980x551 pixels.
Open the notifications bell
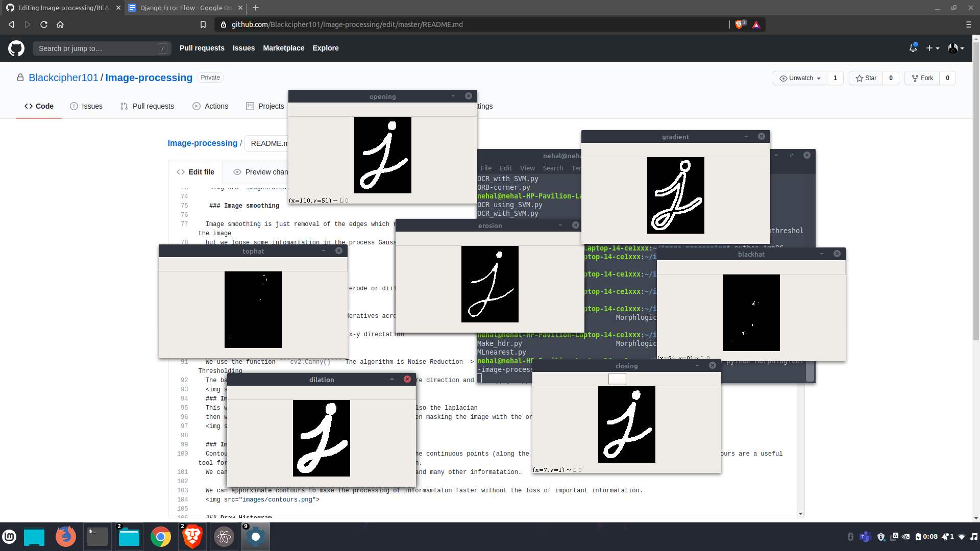(913, 48)
